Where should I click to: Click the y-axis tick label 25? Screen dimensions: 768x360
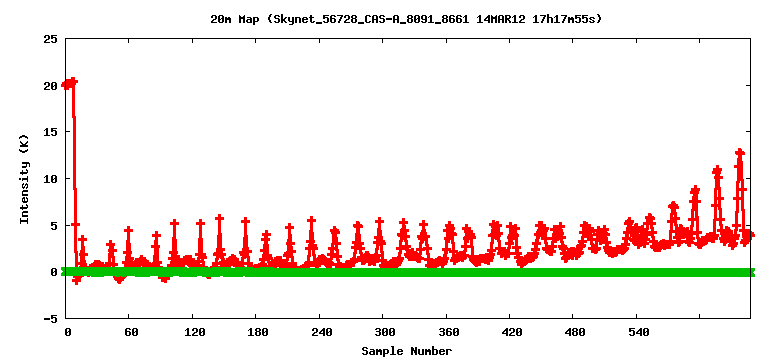[x=51, y=39]
